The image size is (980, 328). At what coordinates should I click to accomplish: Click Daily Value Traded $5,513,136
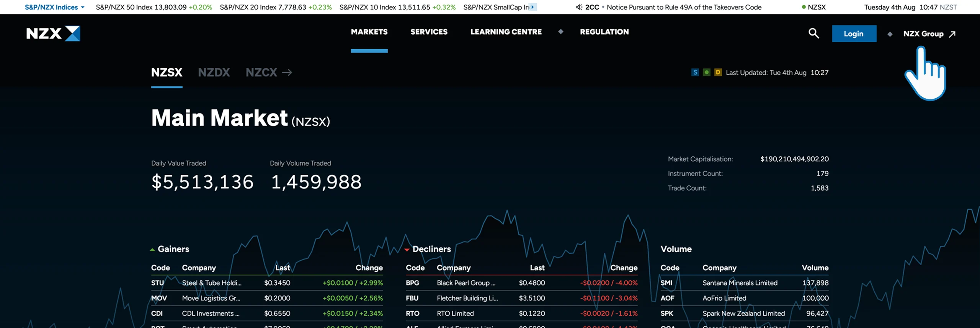coord(203,182)
